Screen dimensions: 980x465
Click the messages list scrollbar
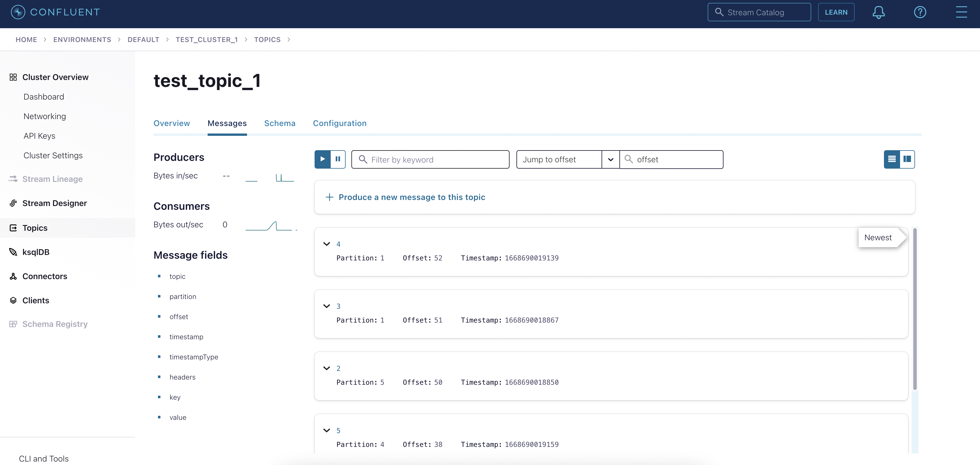914,308
